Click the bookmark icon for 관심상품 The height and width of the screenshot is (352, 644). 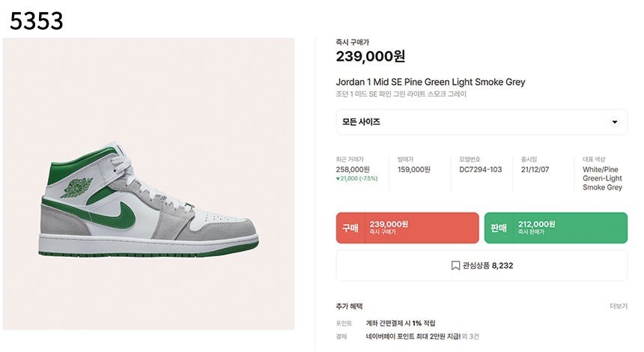[x=455, y=266]
